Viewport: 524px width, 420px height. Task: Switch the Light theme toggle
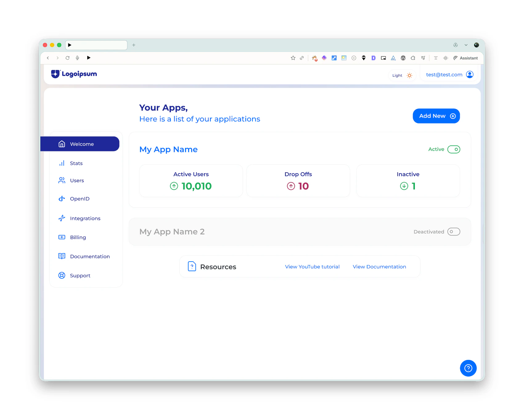[402, 75]
